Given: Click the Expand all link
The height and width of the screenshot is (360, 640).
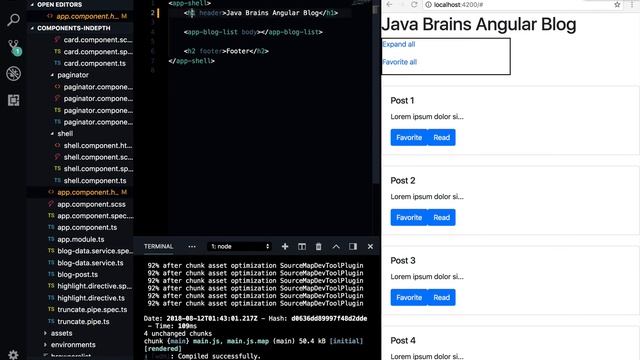Looking at the screenshot, I should (x=399, y=44).
